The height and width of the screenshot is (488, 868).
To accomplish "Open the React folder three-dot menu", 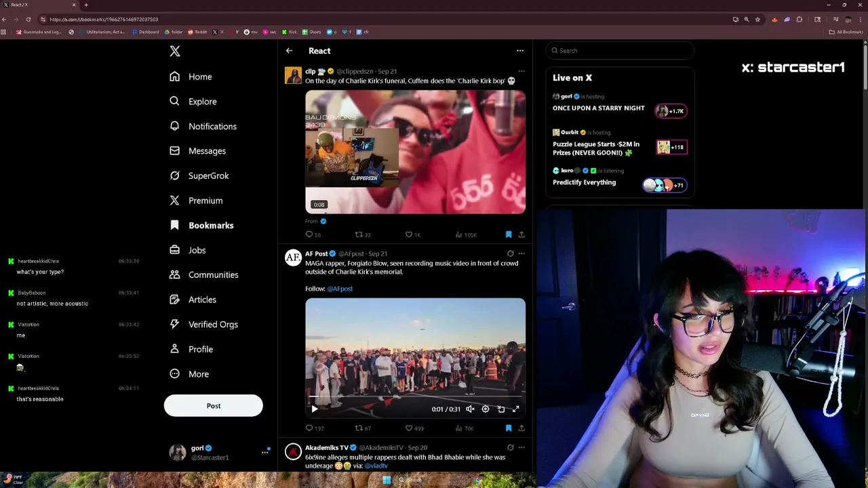I will pos(520,51).
